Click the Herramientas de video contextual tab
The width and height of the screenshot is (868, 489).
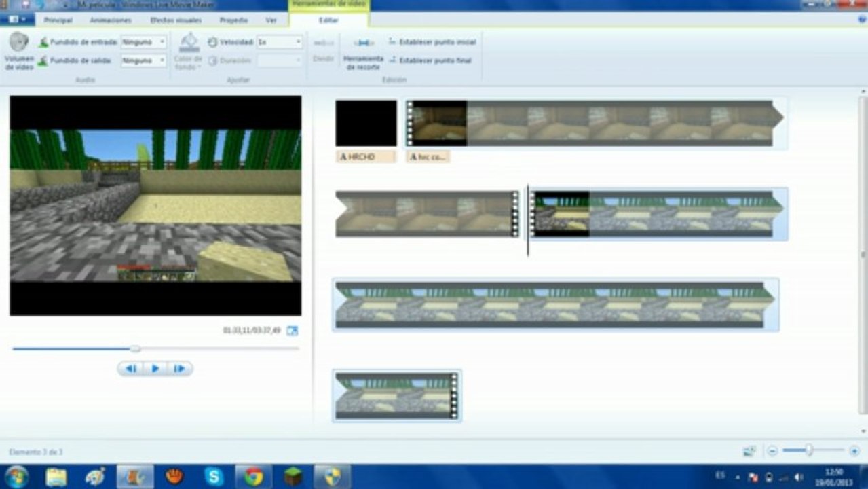tap(328, 5)
